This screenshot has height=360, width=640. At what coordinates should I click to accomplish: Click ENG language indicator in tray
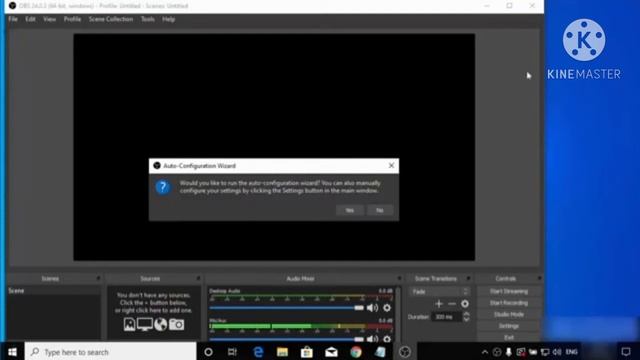(571, 352)
